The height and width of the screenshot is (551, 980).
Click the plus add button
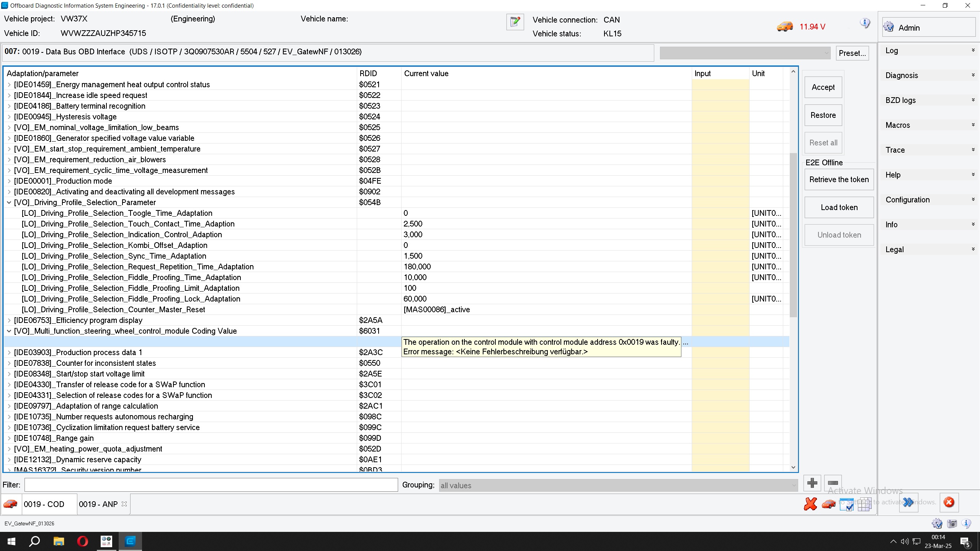click(x=812, y=483)
